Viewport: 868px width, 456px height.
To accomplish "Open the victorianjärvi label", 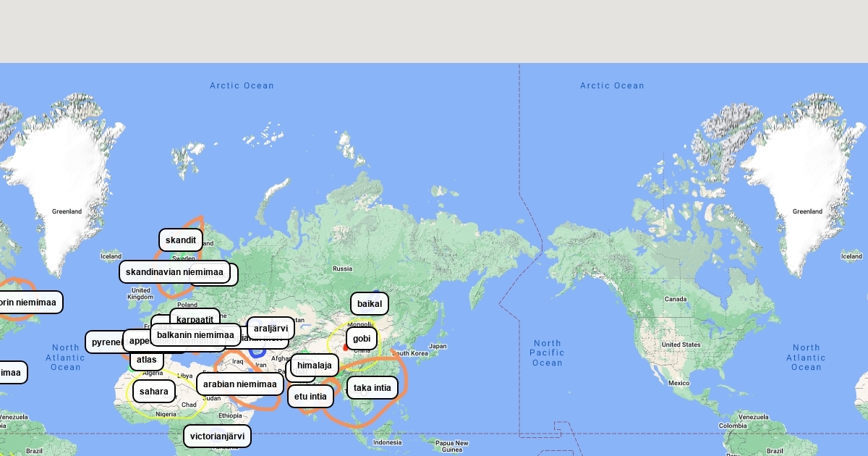I will click(x=217, y=436).
